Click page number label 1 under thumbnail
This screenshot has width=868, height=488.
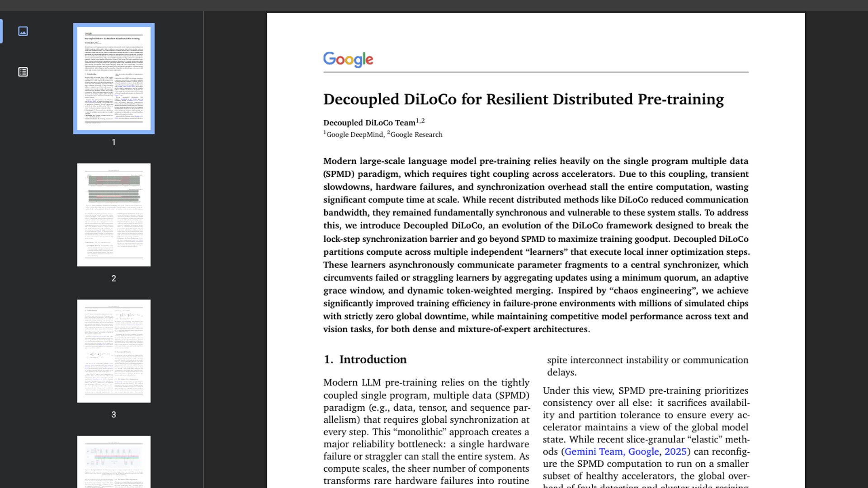(113, 142)
